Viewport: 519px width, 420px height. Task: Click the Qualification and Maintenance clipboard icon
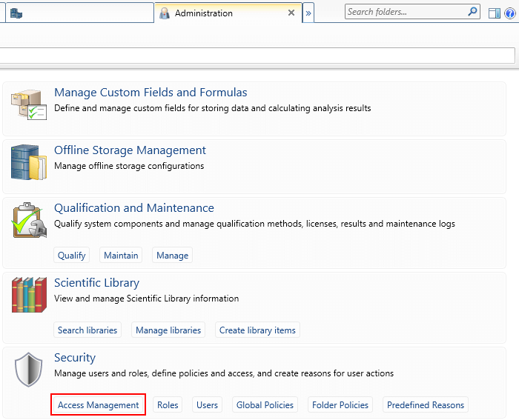pyautogui.click(x=29, y=220)
